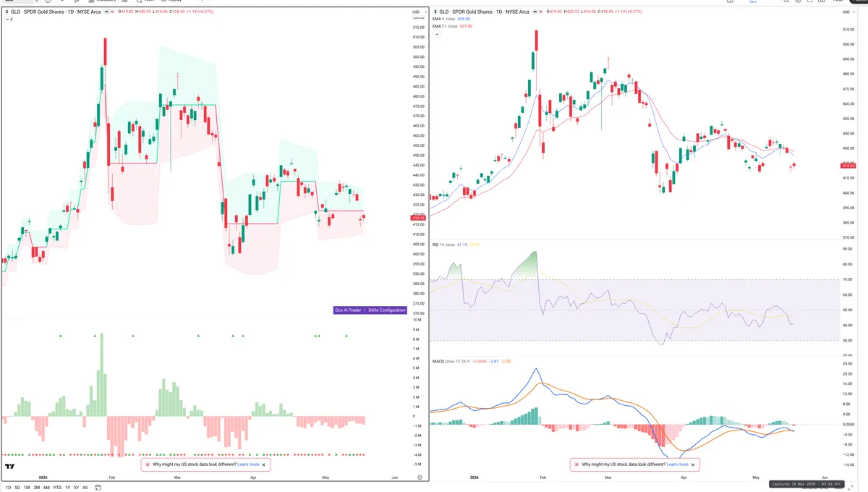This screenshot has height=492, width=868.
Task: Select the 6M time range
Action: tap(46, 487)
